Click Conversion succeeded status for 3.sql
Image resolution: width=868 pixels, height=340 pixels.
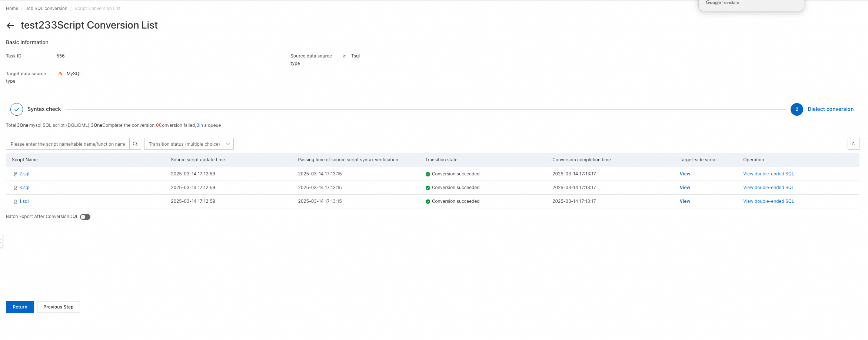456,188
